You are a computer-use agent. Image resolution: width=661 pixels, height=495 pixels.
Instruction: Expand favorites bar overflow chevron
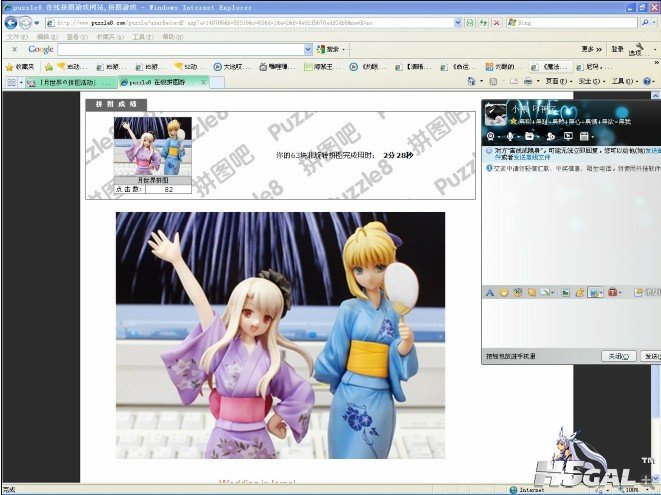click(x=656, y=63)
